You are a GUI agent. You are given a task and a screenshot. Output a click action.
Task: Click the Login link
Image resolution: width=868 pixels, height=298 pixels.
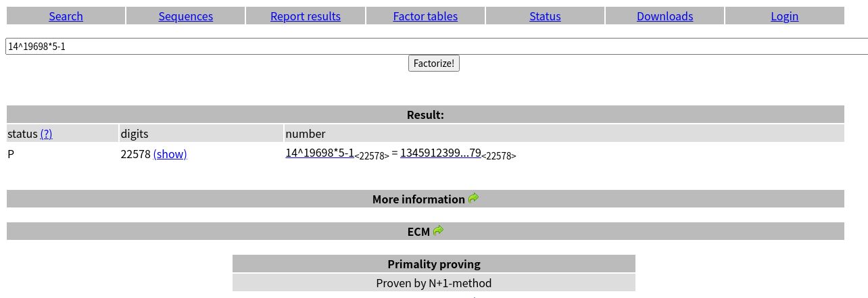[784, 16]
